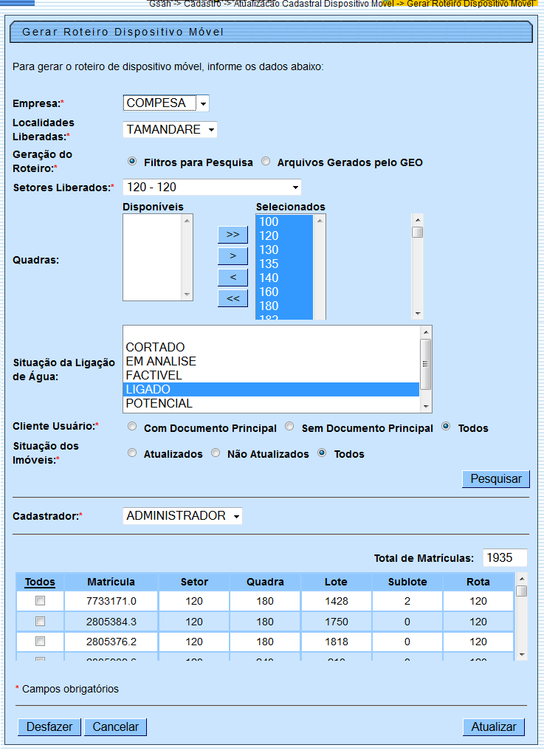The image size is (544, 756).
Task: Open the Empresa dropdown showing COMPESA
Action: point(166,103)
